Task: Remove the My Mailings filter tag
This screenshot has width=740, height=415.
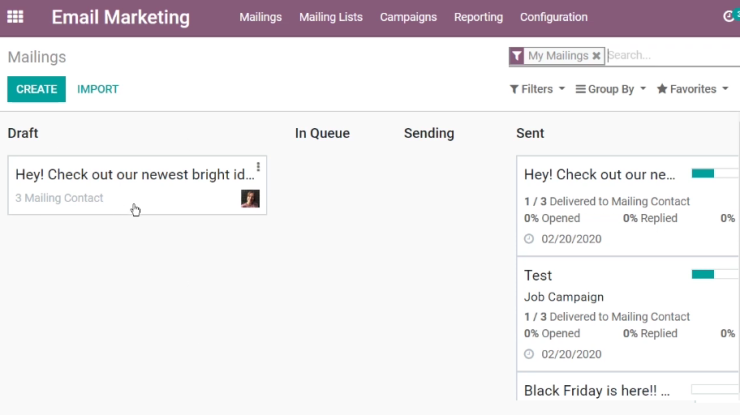Action: [x=596, y=56]
